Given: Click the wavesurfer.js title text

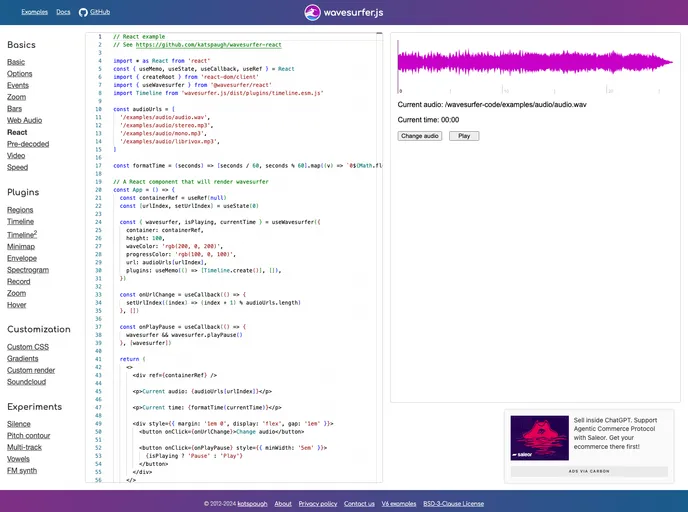Looking at the screenshot, I should tap(353, 13).
